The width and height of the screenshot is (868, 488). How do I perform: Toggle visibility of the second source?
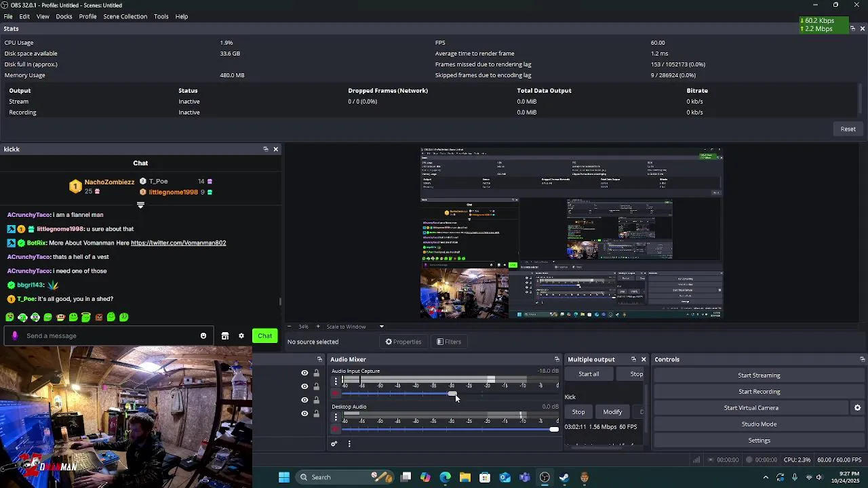click(x=304, y=386)
